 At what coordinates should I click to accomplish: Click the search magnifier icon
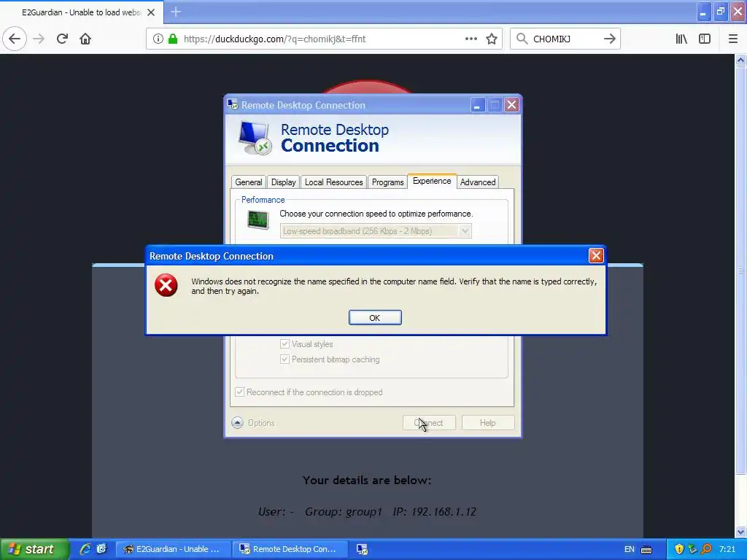pyautogui.click(x=522, y=39)
